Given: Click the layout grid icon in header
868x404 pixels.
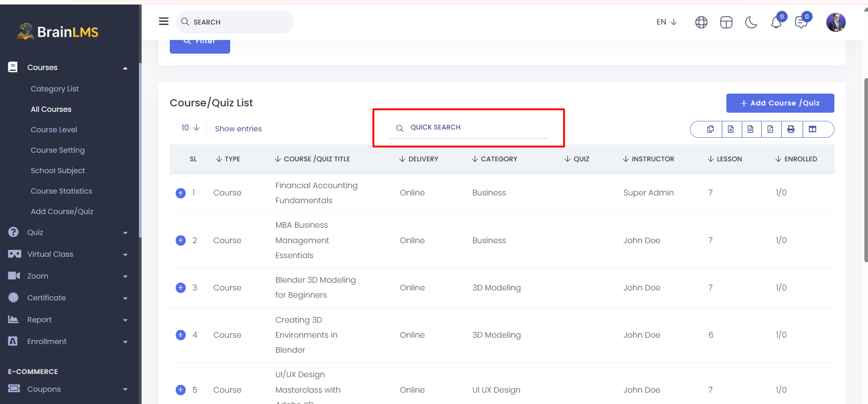Looking at the screenshot, I should (x=726, y=22).
